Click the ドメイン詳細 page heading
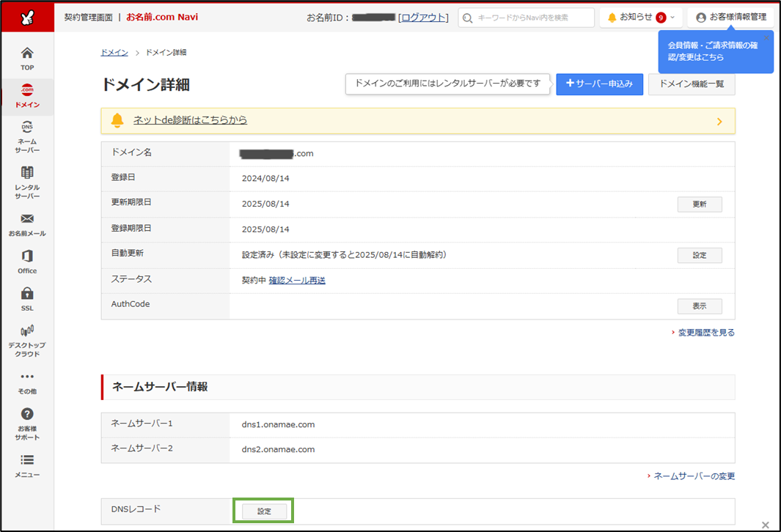Screen dimensions: 781x532 145,84
